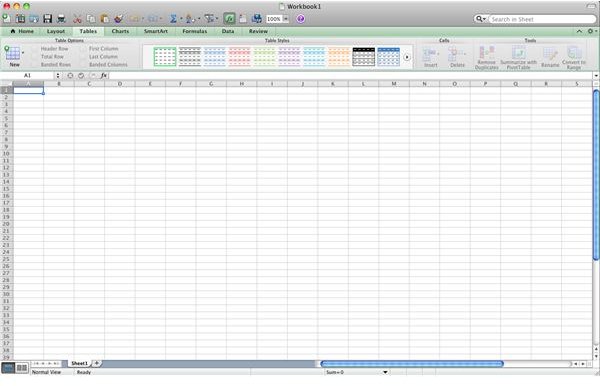600x386 pixels.
Task: Open the zoom percentage dropdown
Action: 285,19
